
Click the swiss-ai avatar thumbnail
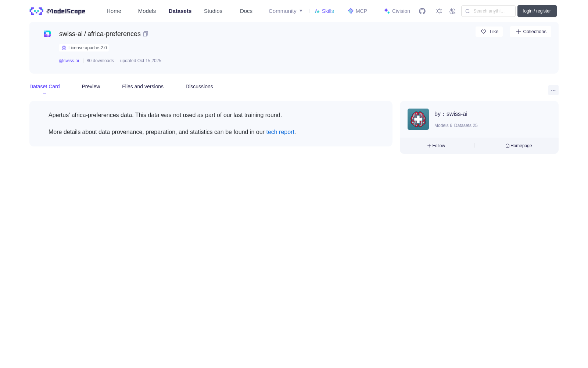(418, 119)
